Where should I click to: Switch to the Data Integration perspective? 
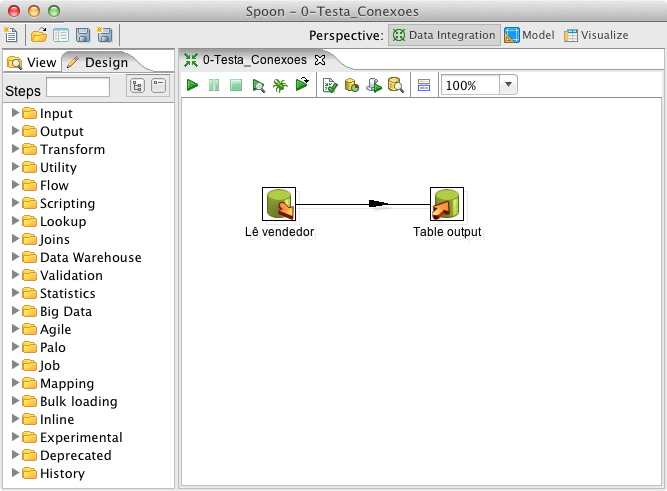(x=444, y=35)
